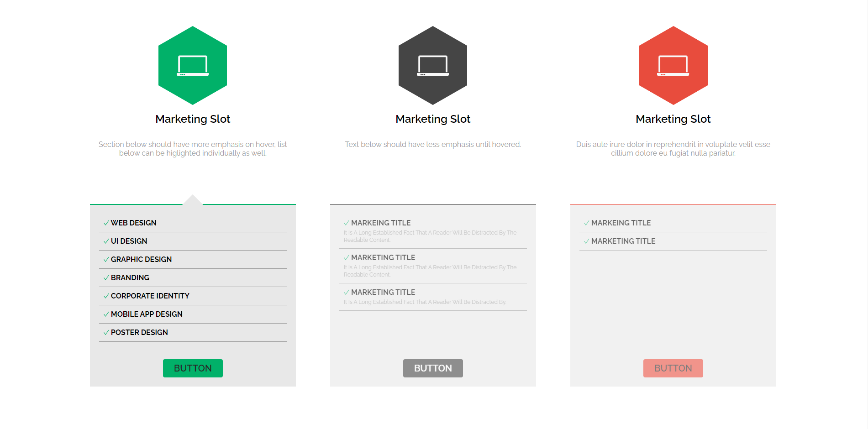Click checkmark icon beside MOBILE APP DESIGN
Image resolution: width=868 pixels, height=429 pixels.
(106, 314)
